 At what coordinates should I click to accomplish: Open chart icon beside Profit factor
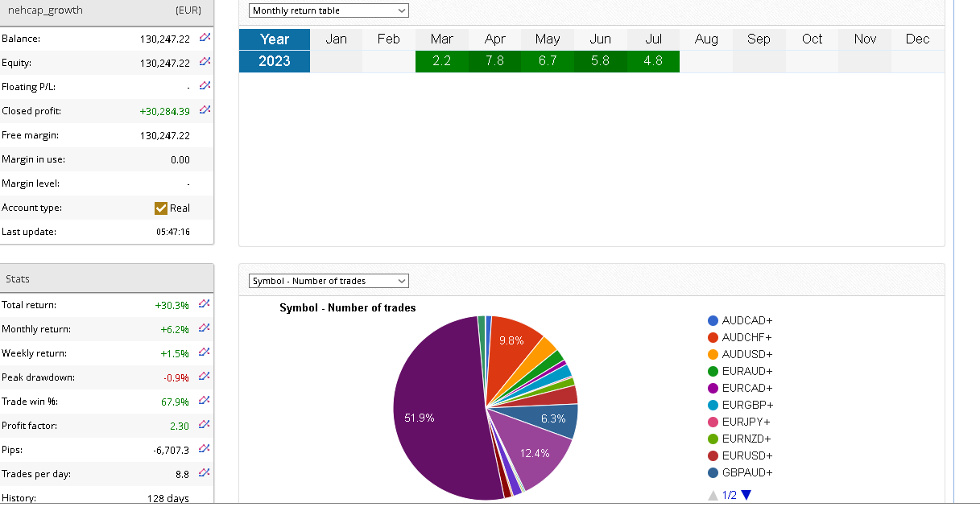point(205,425)
